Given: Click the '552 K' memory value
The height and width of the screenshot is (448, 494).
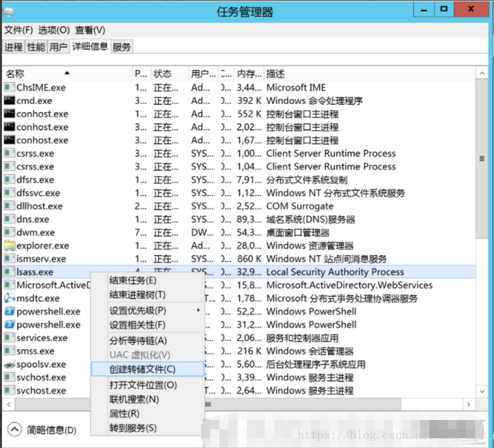Looking at the screenshot, I should [249, 113].
